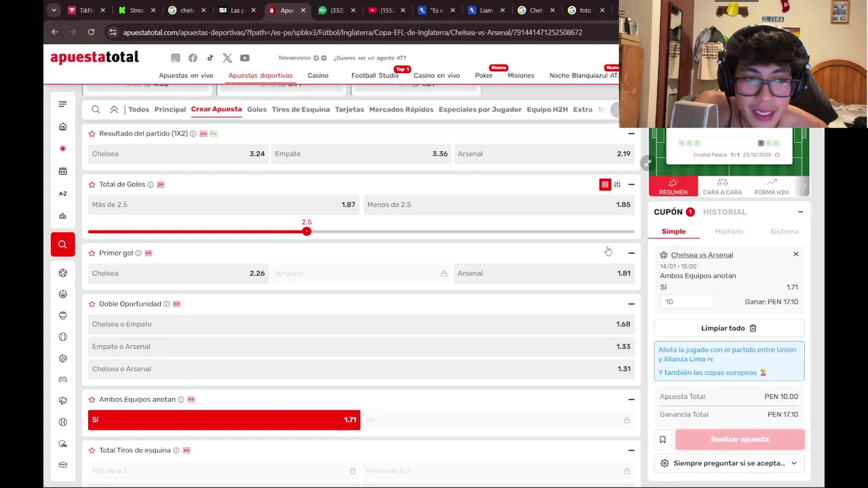The width and height of the screenshot is (868, 488).
Task: Favorite the Ambos Equipos anotan market
Action: point(92,399)
